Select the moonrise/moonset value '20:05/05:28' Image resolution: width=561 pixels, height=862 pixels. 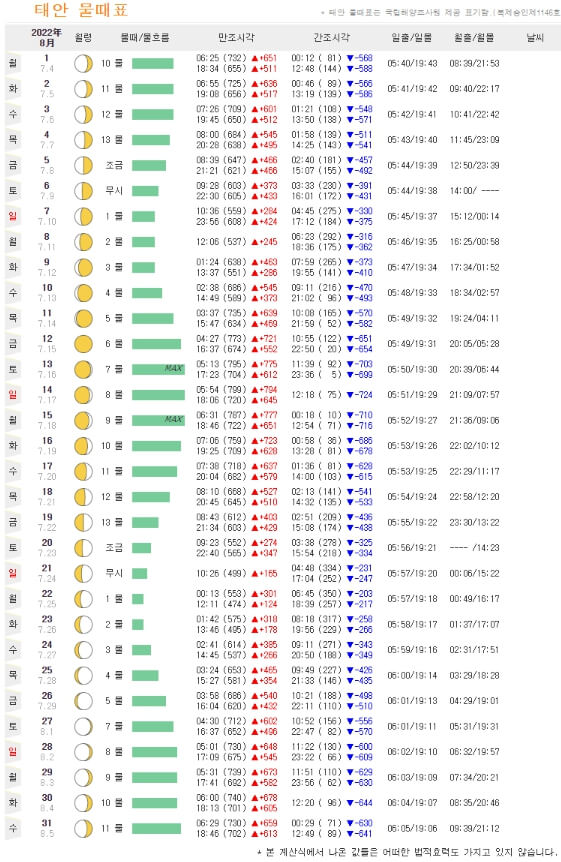474,344
